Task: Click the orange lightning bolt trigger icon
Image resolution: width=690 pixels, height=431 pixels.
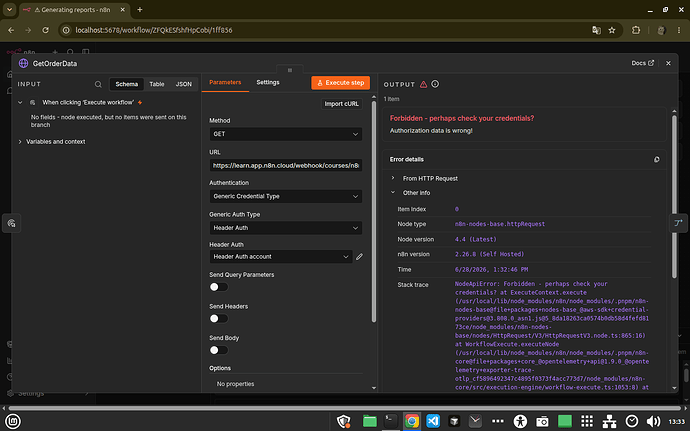Action: 140,103
